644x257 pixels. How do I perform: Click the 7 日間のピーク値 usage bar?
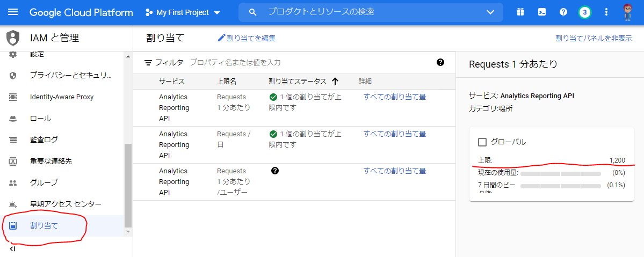click(x=561, y=186)
